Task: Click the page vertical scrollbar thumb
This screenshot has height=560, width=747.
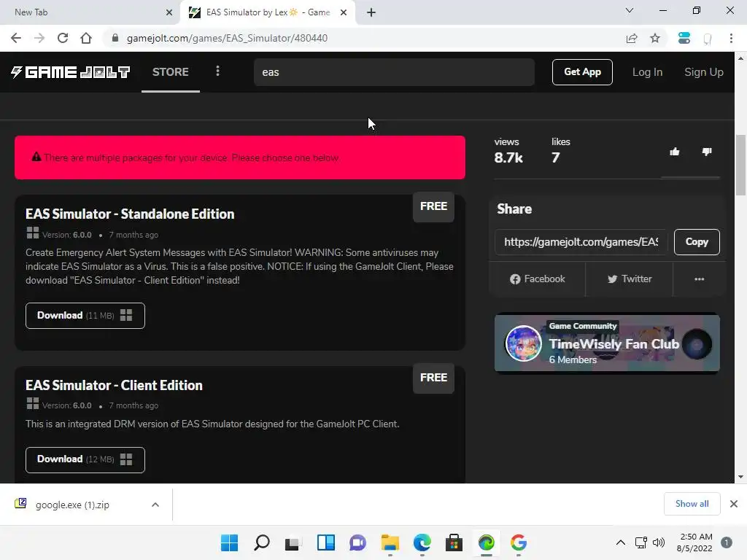Action: pyautogui.click(x=740, y=166)
